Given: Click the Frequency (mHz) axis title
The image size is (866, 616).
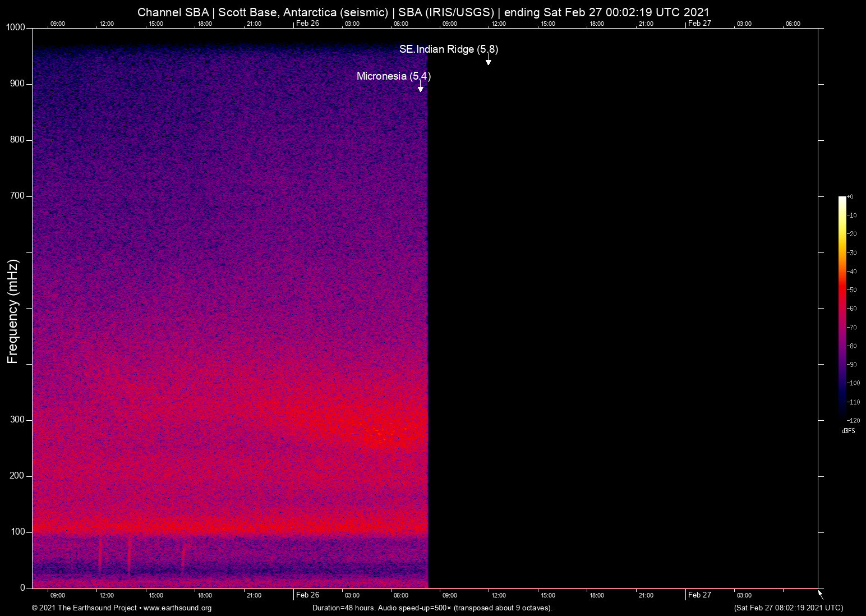Looking at the screenshot, I should tap(13, 311).
